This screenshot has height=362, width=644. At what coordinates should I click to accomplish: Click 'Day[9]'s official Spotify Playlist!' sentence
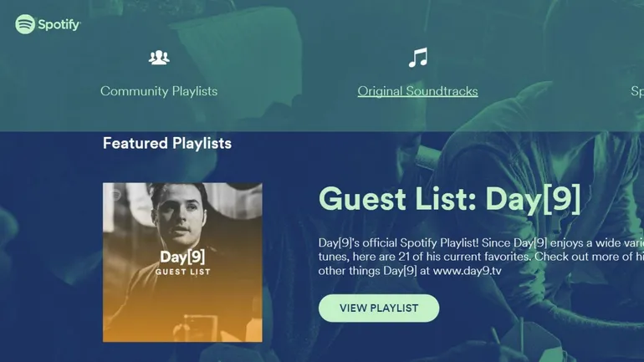point(398,243)
